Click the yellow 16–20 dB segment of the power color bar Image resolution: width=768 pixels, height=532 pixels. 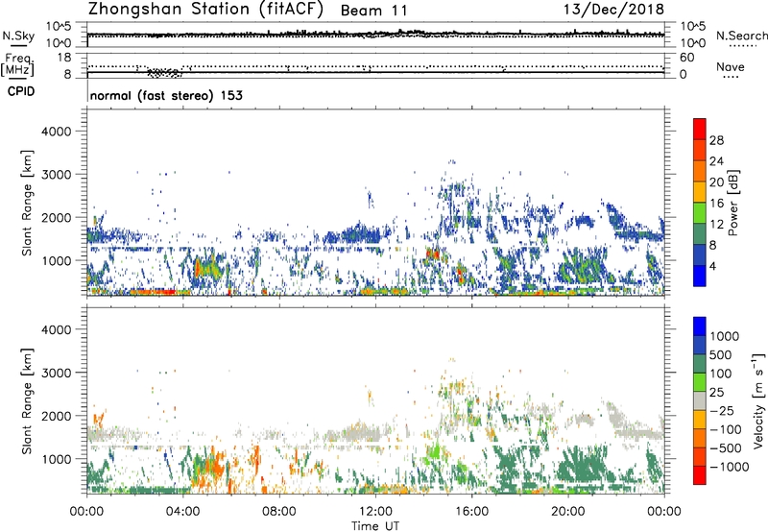700,191
